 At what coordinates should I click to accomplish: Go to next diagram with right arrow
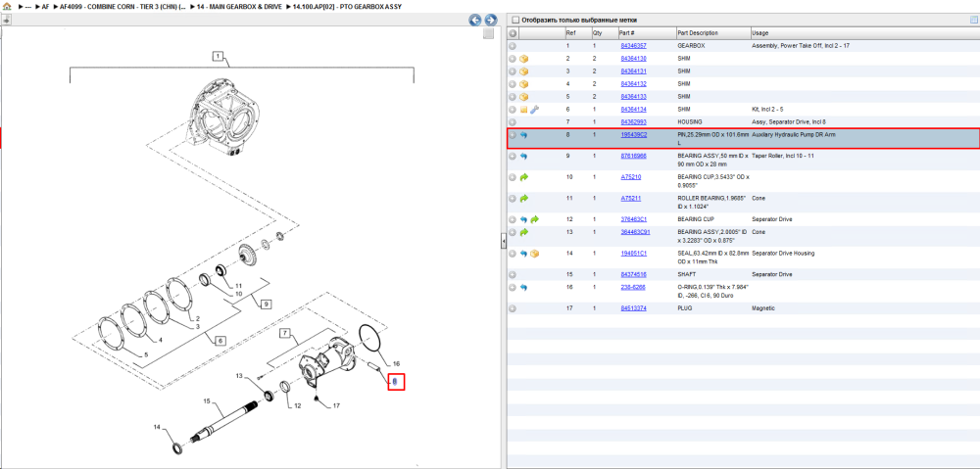(x=491, y=20)
